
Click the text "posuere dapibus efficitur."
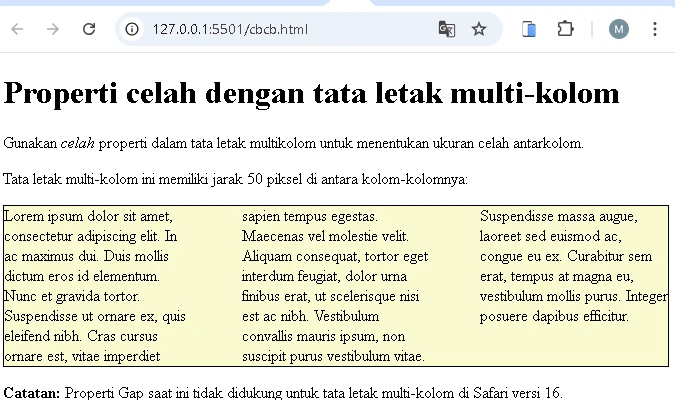[554, 316]
